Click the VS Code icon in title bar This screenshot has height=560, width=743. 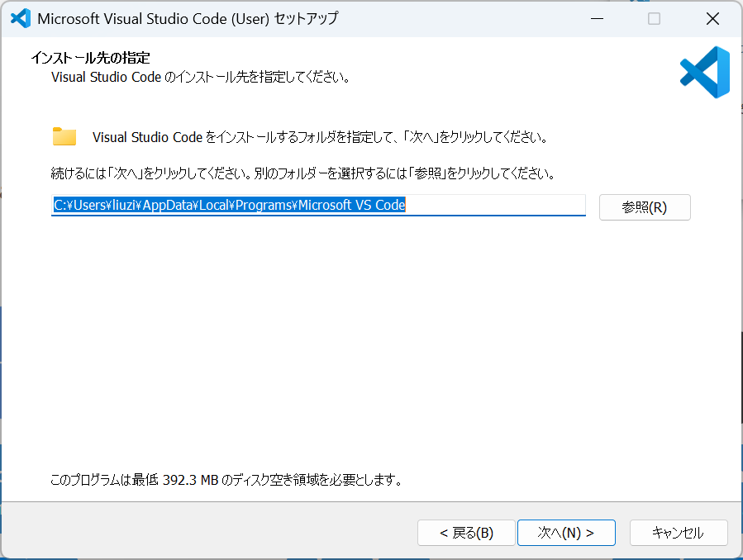tap(20, 18)
